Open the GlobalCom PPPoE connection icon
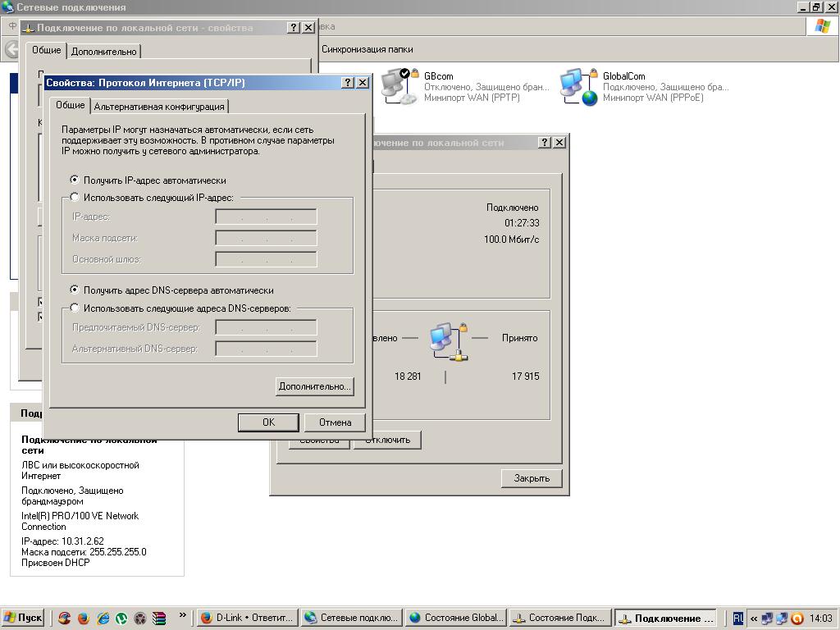Screen dimensions: 840x630 (x=579, y=86)
